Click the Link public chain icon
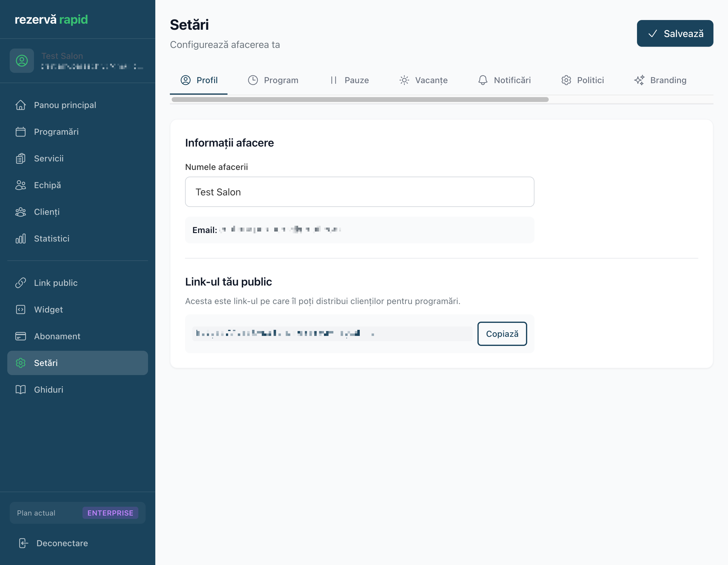Viewport: 728px width, 565px height. (21, 283)
